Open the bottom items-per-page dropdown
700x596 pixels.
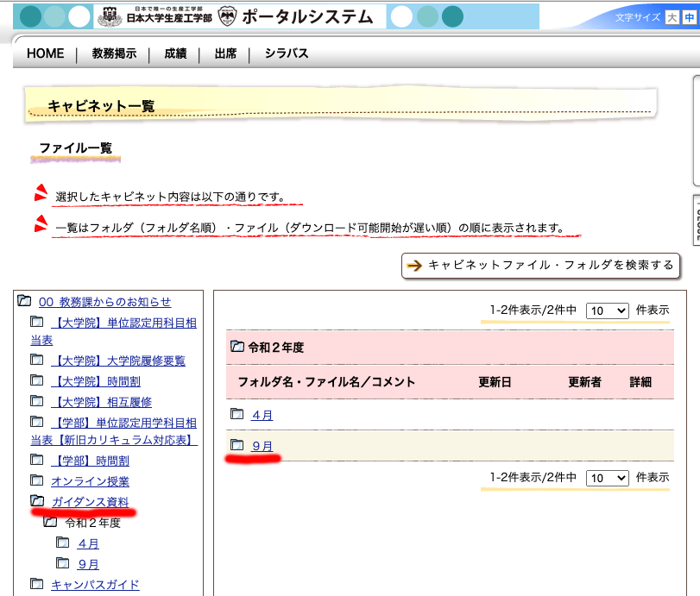pyautogui.click(x=607, y=477)
